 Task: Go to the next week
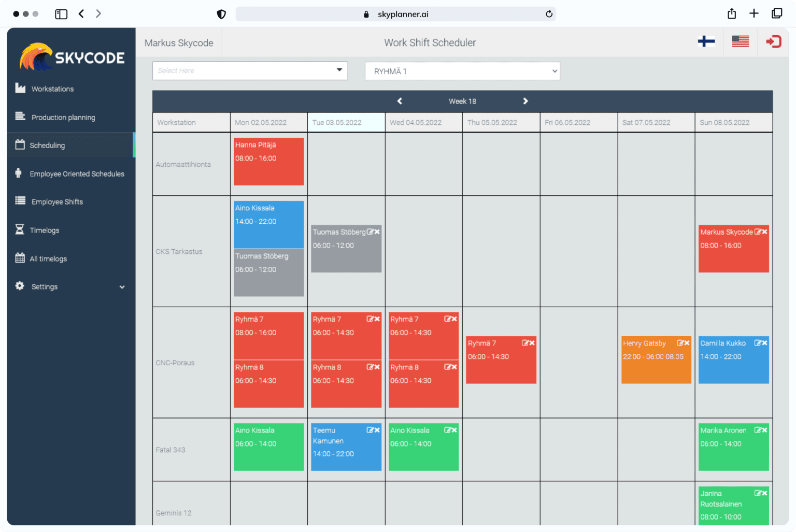(525, 101)
